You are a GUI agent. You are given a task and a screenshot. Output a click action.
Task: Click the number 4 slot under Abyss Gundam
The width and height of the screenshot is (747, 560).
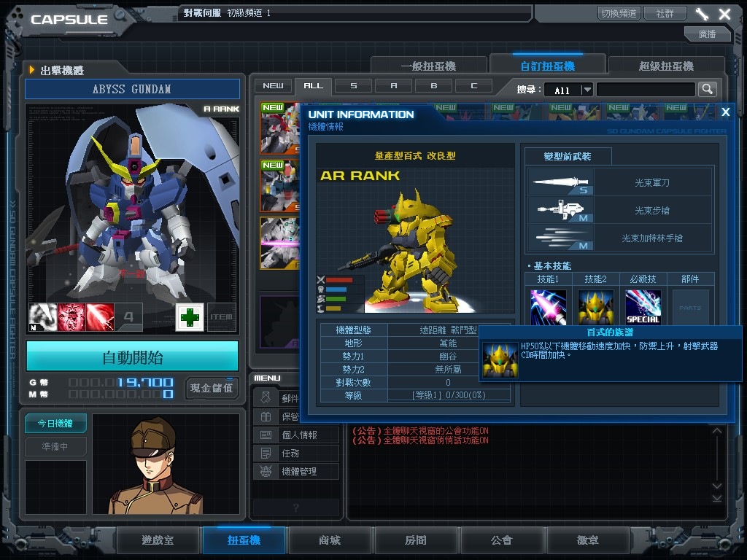coord(128,317)
